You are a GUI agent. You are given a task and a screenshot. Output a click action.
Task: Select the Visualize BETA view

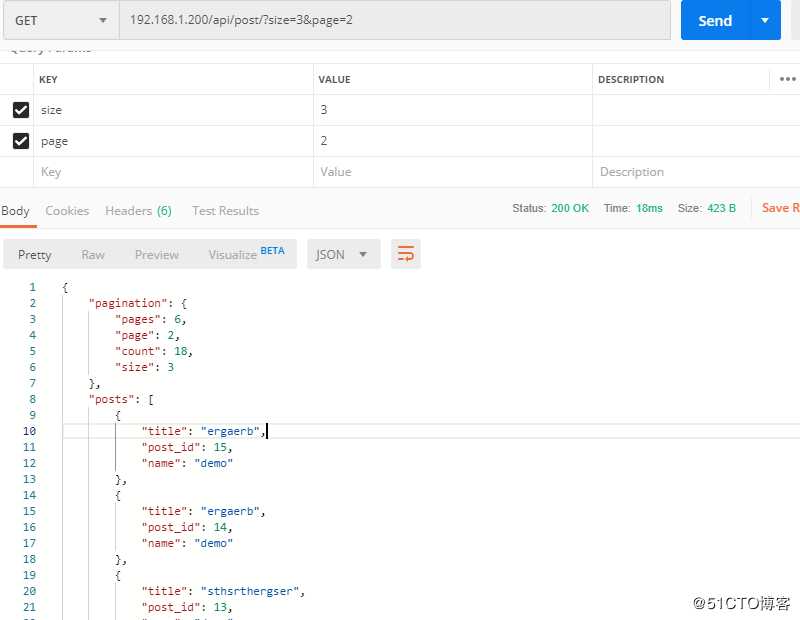(246, 254)
